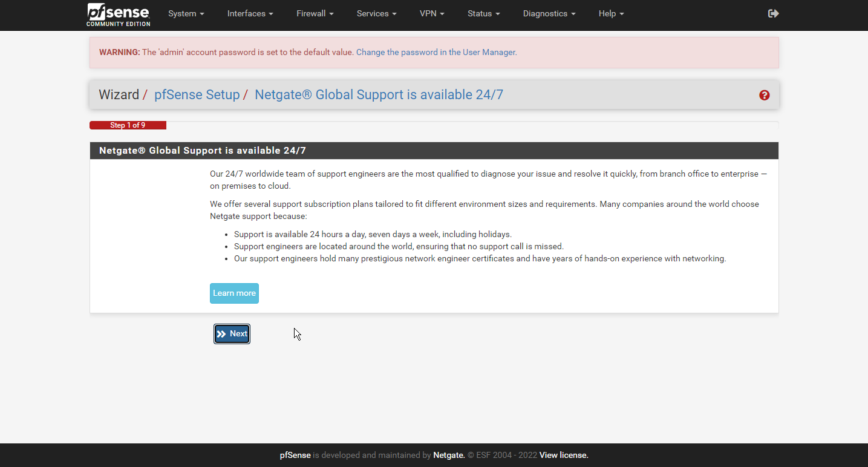Viewport: 868px width, 467px height.
Task: Click the logout icon in navbar
Action: tap(773, 13)
